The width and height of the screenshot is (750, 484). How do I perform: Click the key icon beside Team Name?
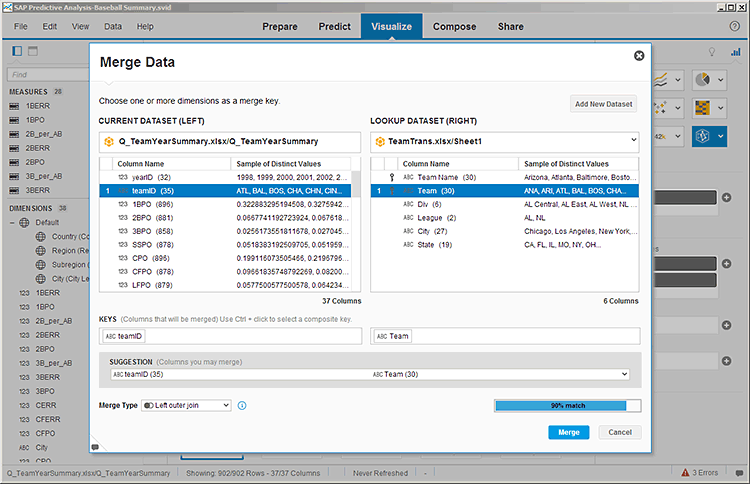pos(392,177)
